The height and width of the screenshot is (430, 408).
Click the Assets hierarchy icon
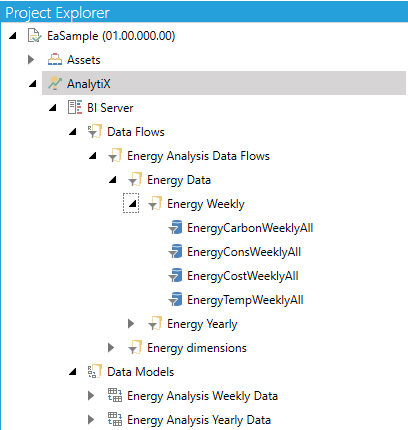point(55,60)
